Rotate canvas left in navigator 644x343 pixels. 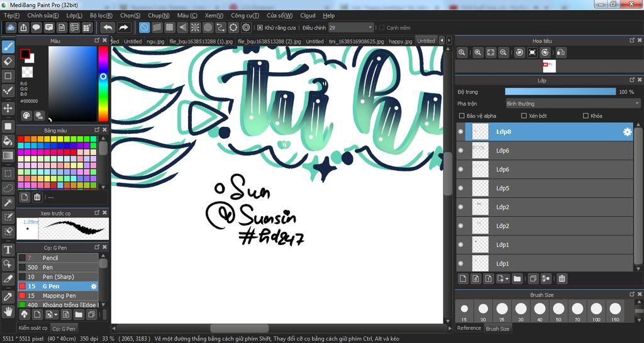519,53
